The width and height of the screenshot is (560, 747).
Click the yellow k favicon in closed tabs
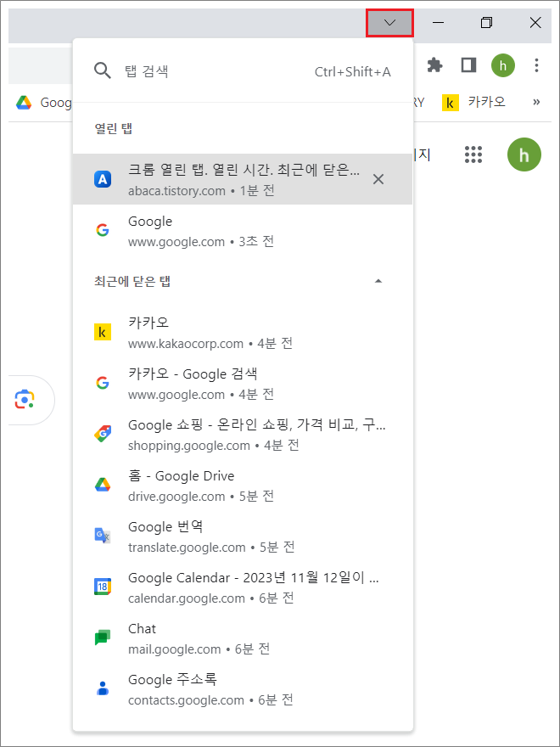[x=103, y=333]
